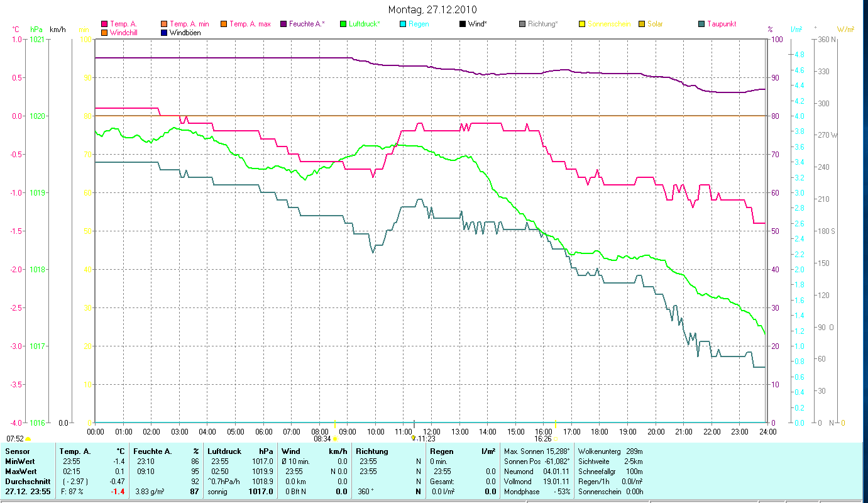
Task: Click the dark blue Windböen legend swatch
Action: 164,32
